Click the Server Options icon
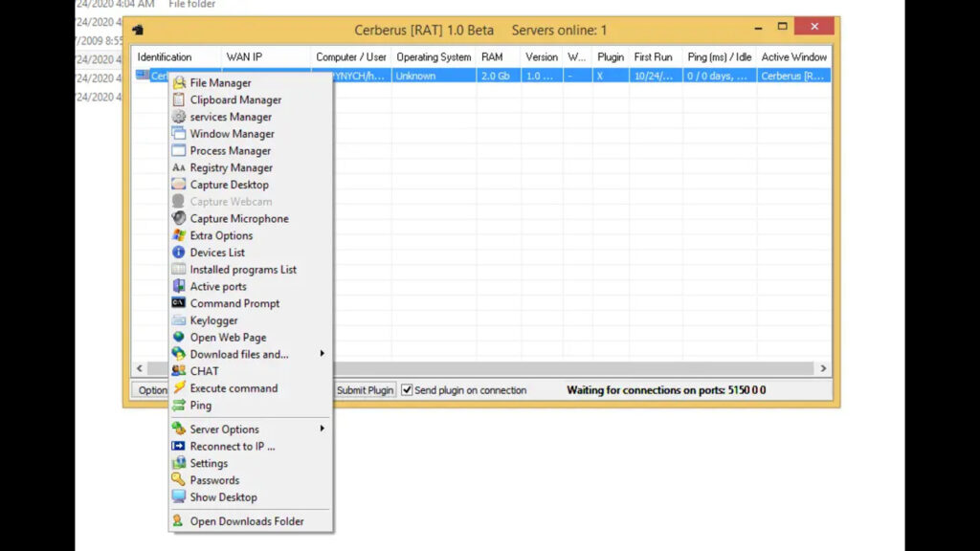The width and height of the screenshot is (980, 551). click(x=179, y=429)
